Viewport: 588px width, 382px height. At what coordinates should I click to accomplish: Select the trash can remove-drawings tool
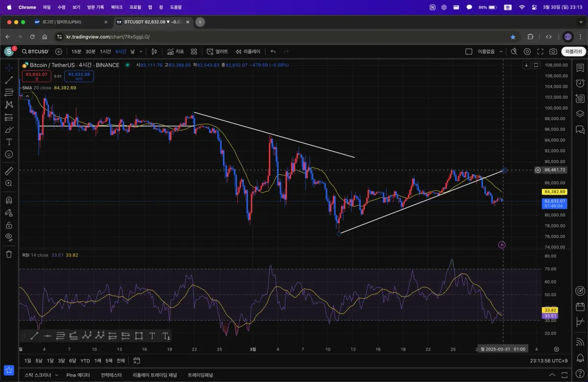coord(9,254)
